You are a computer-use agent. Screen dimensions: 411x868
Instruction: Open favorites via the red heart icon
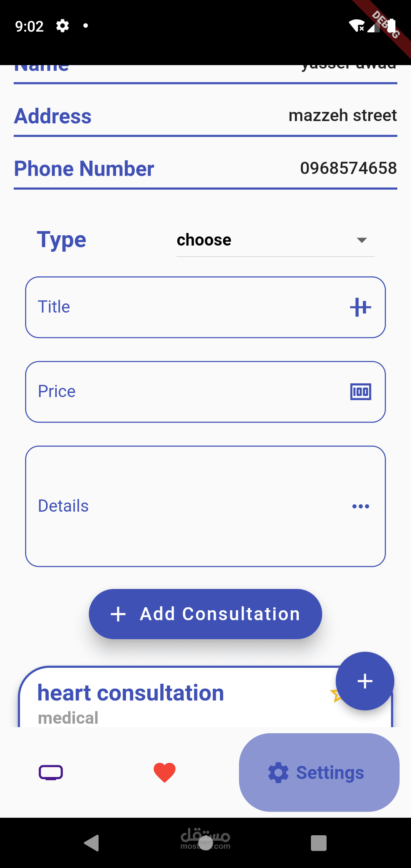(x=164, y=772)
